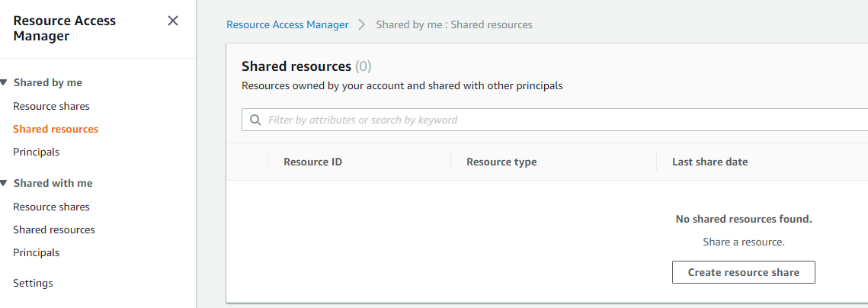Go to Shared resources under Shared with me
The width and height of the screenshot is (868, 308).
tap(54, 229)
